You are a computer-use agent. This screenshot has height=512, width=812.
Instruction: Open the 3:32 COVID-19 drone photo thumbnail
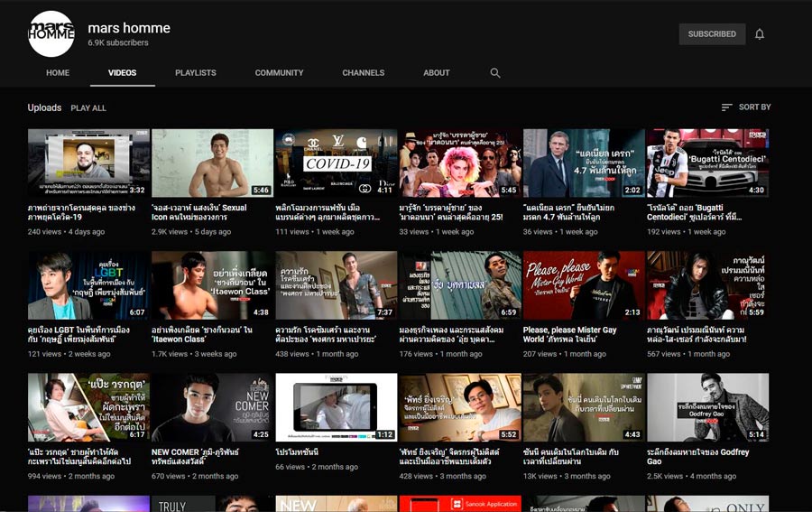point(88,163)
